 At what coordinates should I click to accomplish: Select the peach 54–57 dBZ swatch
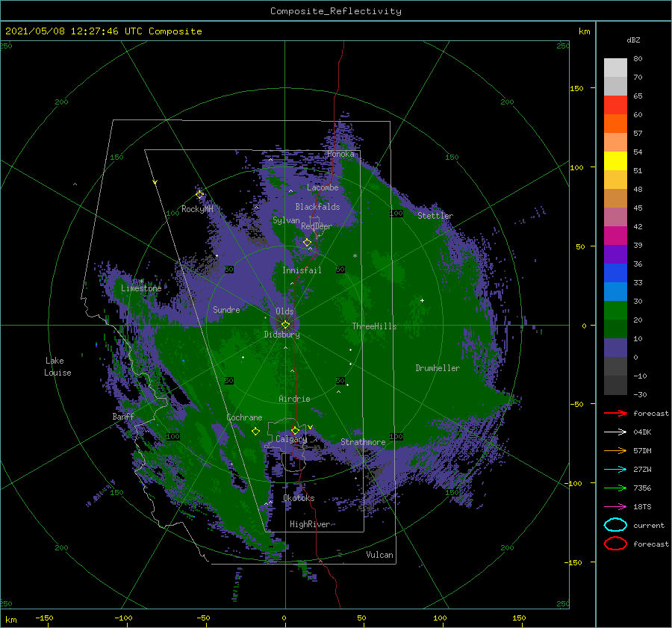point(615,143)
